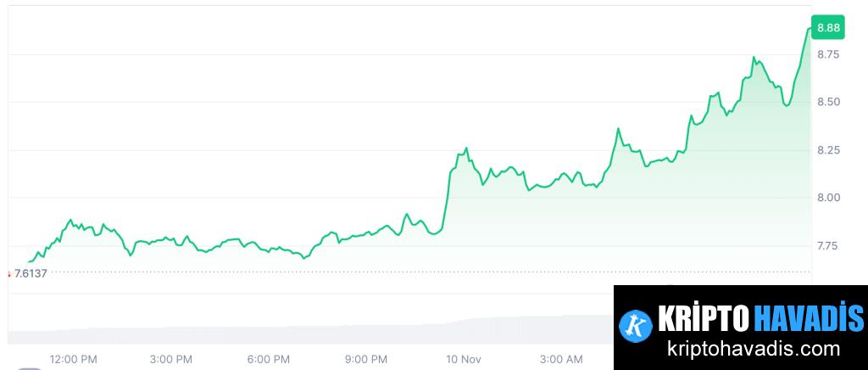
Task: Click the blue HAVADİS brand text
Action: 808,319
